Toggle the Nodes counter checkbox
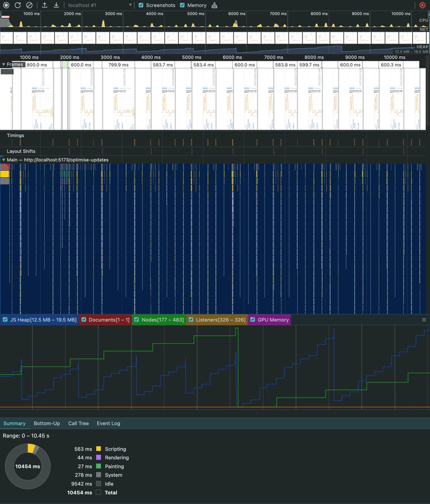The image size is (430, 504). pos(137,320)
